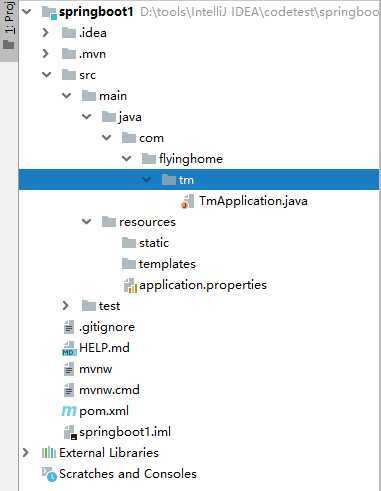
Task: Open the Maven pom.xml file icon
Action: click(69, 411)
